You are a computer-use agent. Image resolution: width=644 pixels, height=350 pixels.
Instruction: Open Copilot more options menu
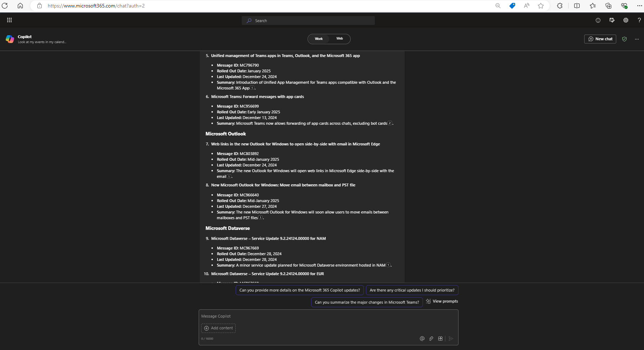pyautogui.click(x=637, y=39)
